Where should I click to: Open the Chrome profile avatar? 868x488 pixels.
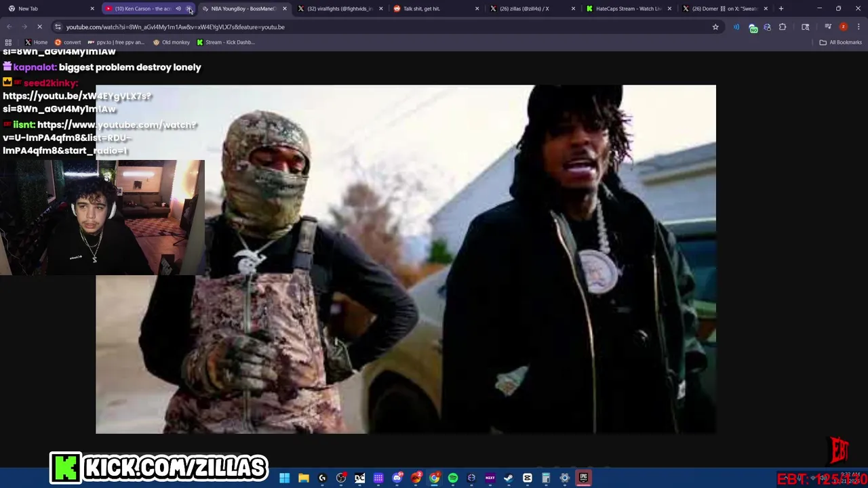click(843, 27)
